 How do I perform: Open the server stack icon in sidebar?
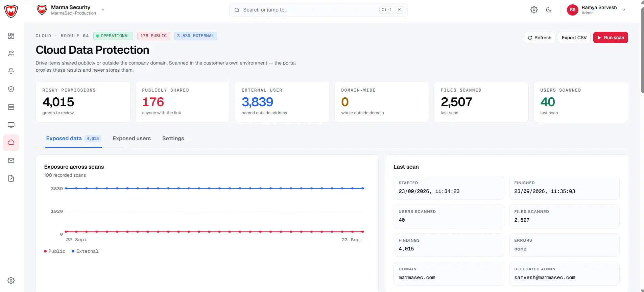(x=11, y=107)
